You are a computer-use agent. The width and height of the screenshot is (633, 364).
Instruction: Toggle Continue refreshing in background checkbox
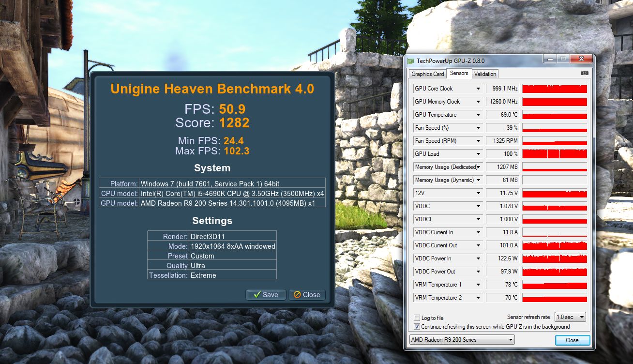[x=417, y=327]
